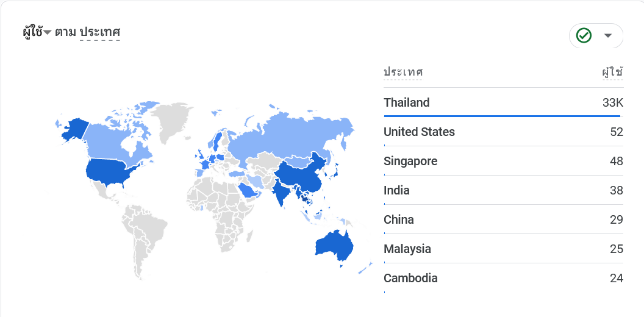Click the green checkmark status icon
The height and width of the screenshot is (317, 644).
click(584, 36)
